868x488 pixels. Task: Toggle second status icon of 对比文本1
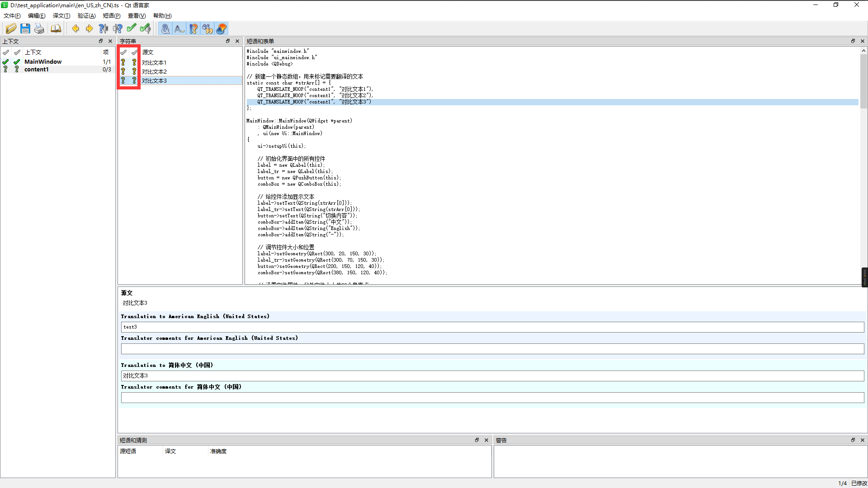[x=134, y=62]
